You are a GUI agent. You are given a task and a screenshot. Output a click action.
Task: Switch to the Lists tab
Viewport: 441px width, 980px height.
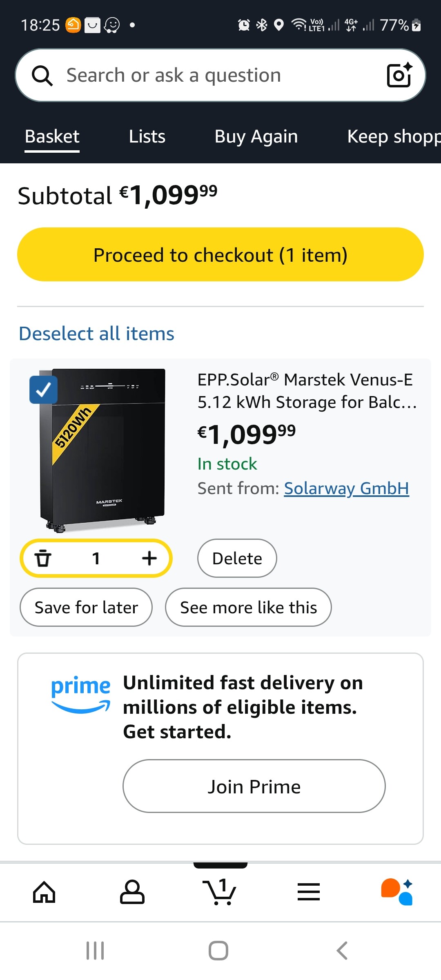point(147,136)
